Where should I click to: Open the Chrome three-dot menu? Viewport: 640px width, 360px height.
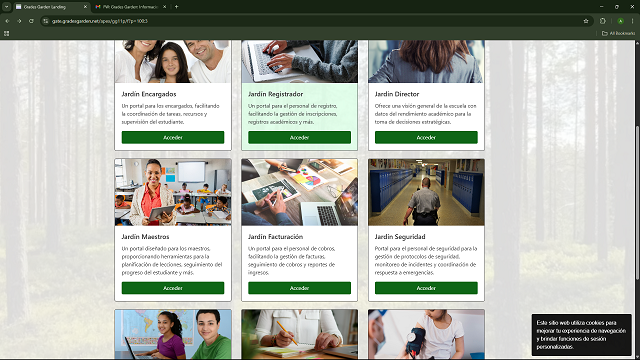click(633, 21)
